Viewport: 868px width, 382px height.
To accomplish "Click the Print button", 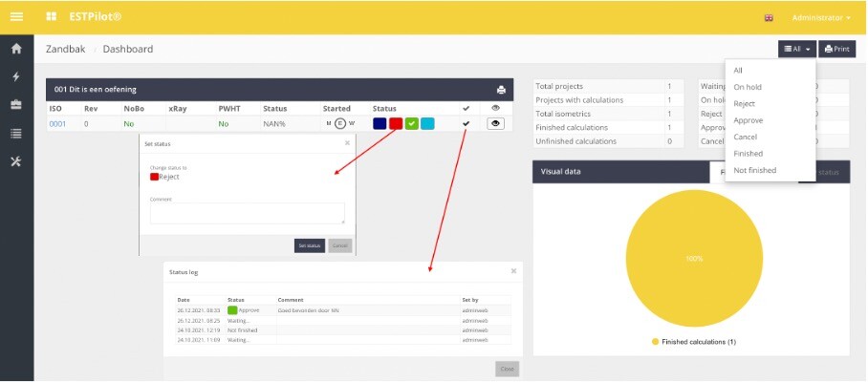I will pos(836,49).
